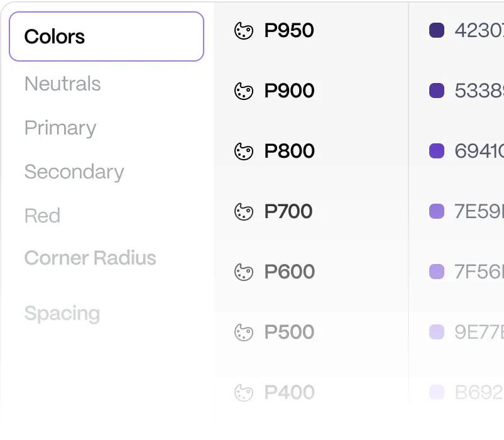Click the palette icon beside P500
Screen dimensions: 504x440
[244, 333]
